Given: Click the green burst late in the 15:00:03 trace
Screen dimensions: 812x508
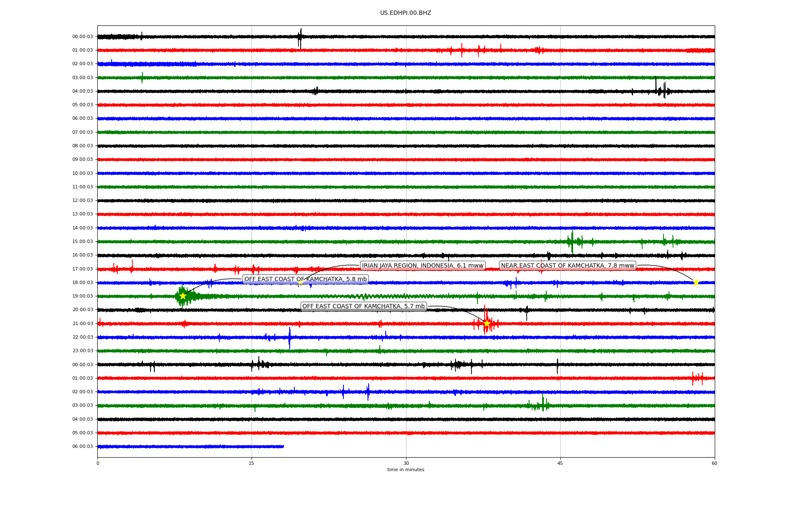Looking at the screenshot, I should [x=572, y=242].
